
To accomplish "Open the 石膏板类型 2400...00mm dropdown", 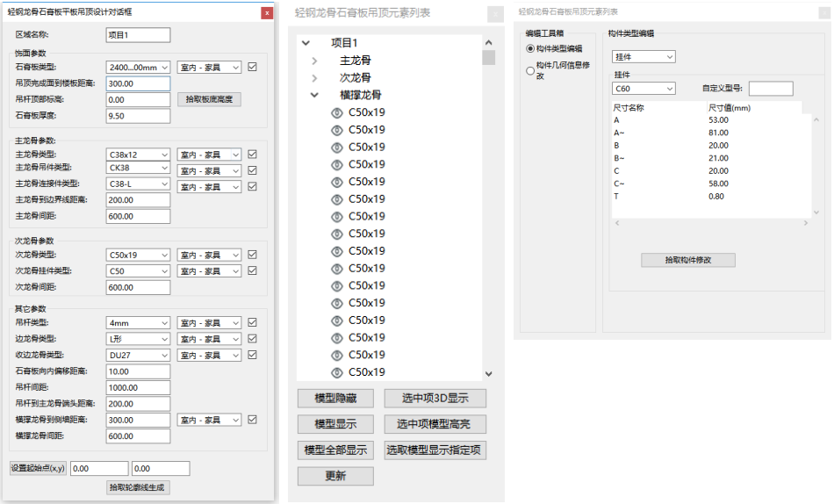I will click(x=138, y=68).
